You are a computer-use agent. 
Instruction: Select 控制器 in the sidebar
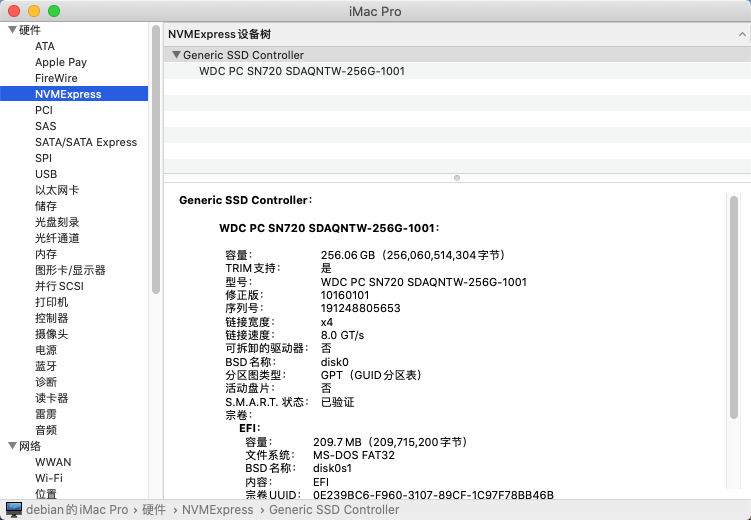pos(51,318)
